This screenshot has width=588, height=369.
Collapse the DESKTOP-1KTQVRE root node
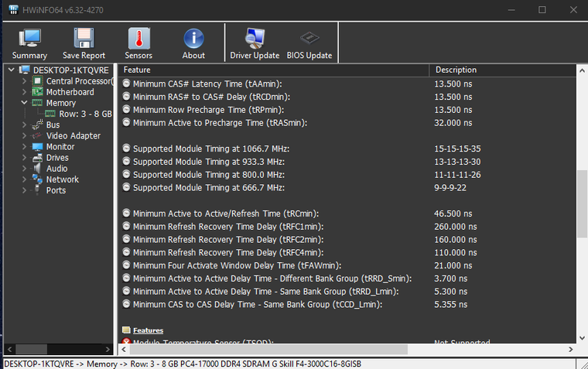pos(10,70)
